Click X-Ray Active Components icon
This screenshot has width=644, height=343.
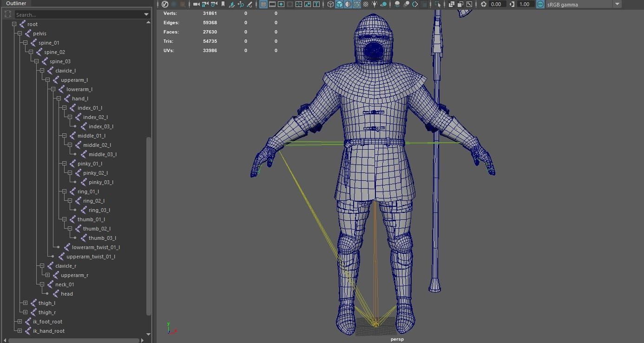(x=460, y=4)
